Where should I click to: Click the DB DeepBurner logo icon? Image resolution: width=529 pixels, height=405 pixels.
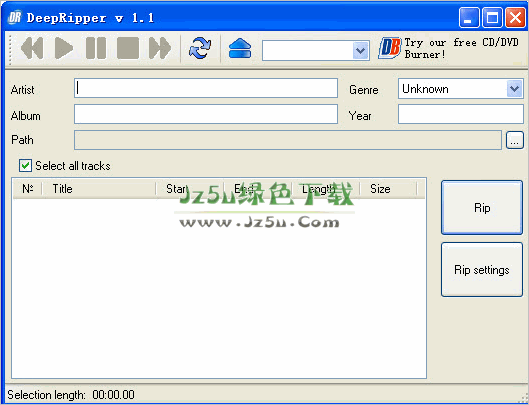[390, 48]
